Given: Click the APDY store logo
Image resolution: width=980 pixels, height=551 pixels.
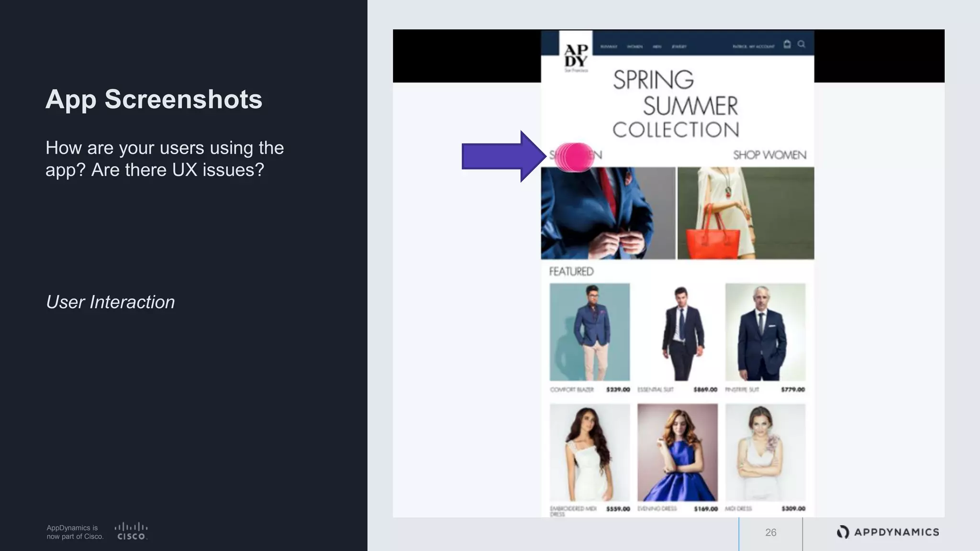Looking at the screenshot, I should coord(576,55).
